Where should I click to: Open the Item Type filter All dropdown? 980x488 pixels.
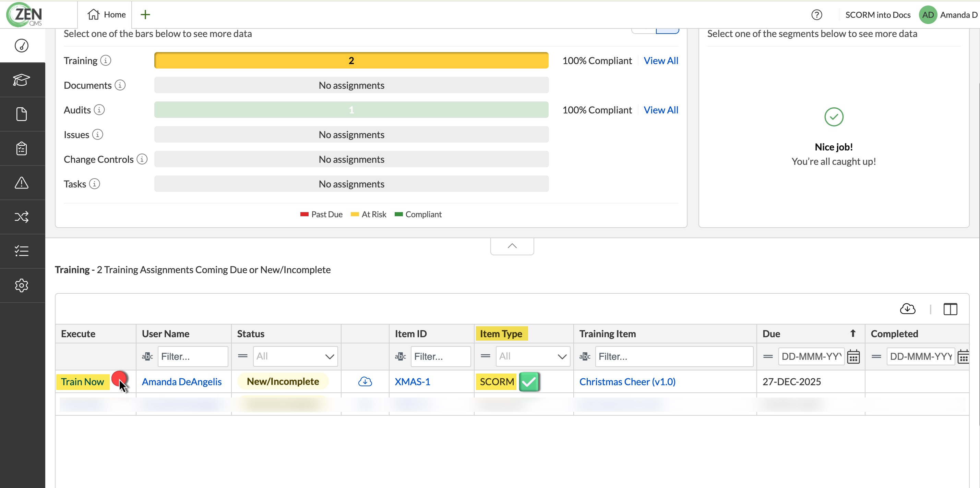point(533,356)
